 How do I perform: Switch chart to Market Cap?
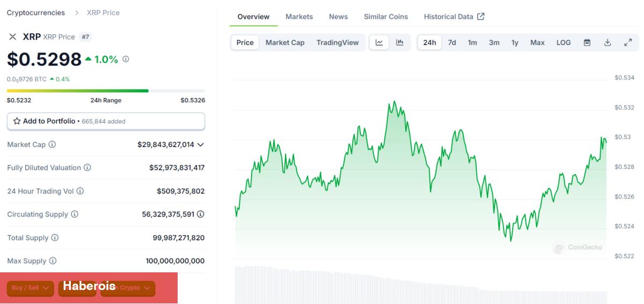pos(285,42)
